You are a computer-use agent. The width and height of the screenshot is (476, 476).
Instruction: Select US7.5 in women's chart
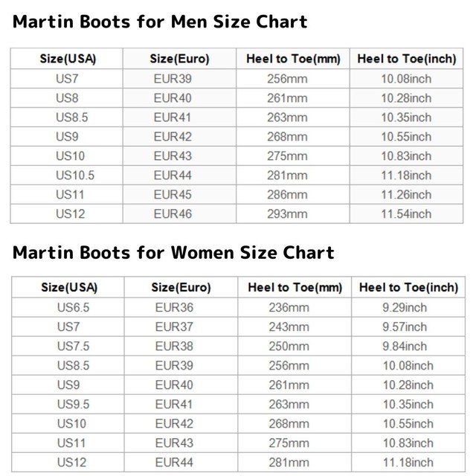[x=68, y=346]
